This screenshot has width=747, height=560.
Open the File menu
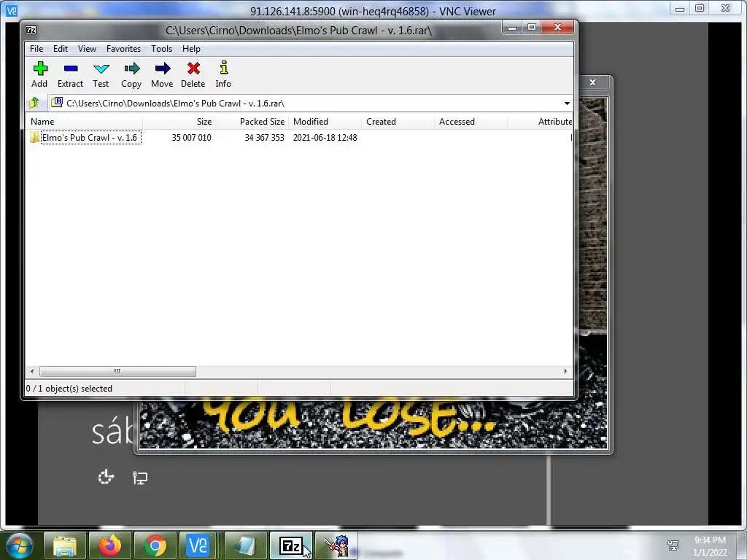point(36,49)
